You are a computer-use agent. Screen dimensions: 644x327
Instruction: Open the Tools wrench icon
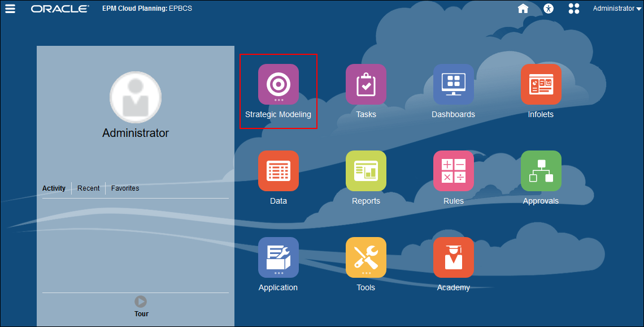pos(366,257)
